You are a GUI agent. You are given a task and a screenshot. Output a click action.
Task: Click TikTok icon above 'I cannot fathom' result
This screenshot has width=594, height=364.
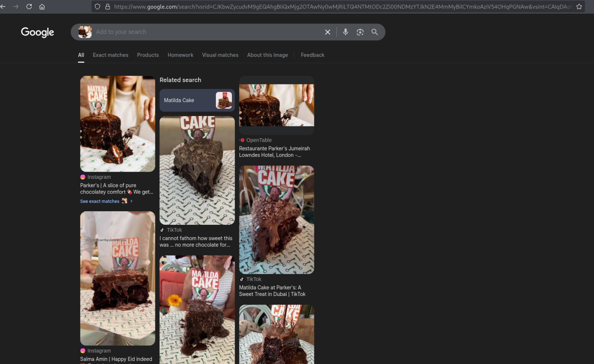[162, 230]
